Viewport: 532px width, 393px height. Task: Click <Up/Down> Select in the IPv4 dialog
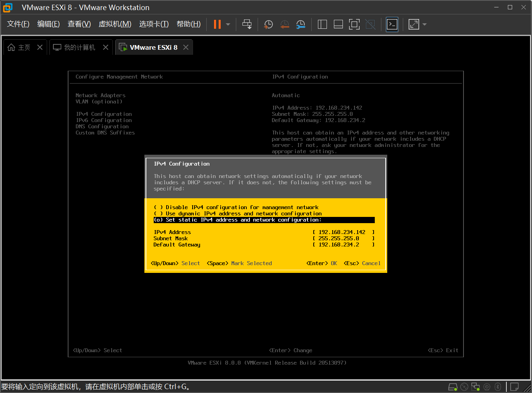pos(176,263)
